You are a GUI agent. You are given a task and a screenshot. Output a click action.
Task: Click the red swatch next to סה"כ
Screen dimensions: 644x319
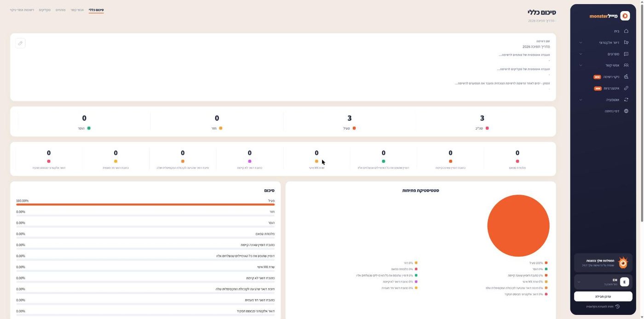pyautogui.click(x=487, y=128)
